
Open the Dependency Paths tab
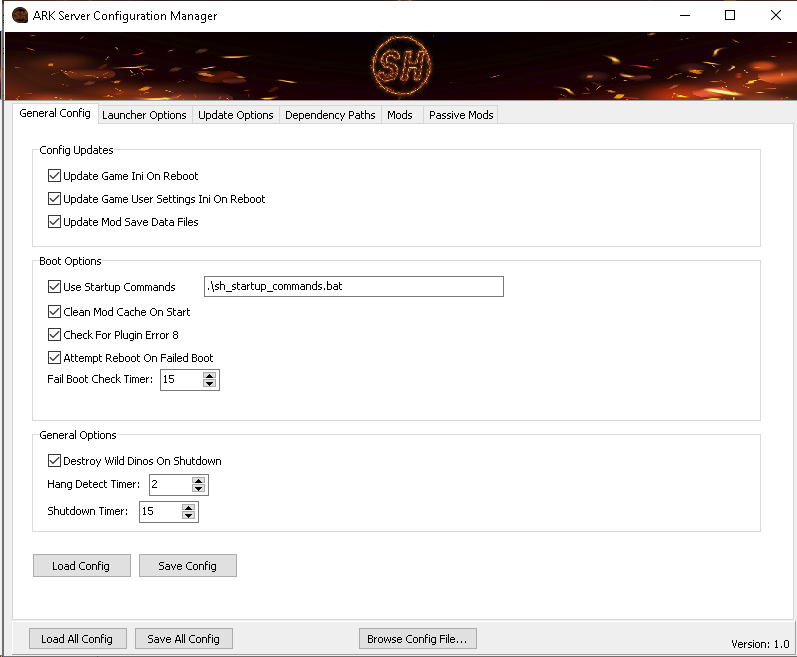coord(330,115)
